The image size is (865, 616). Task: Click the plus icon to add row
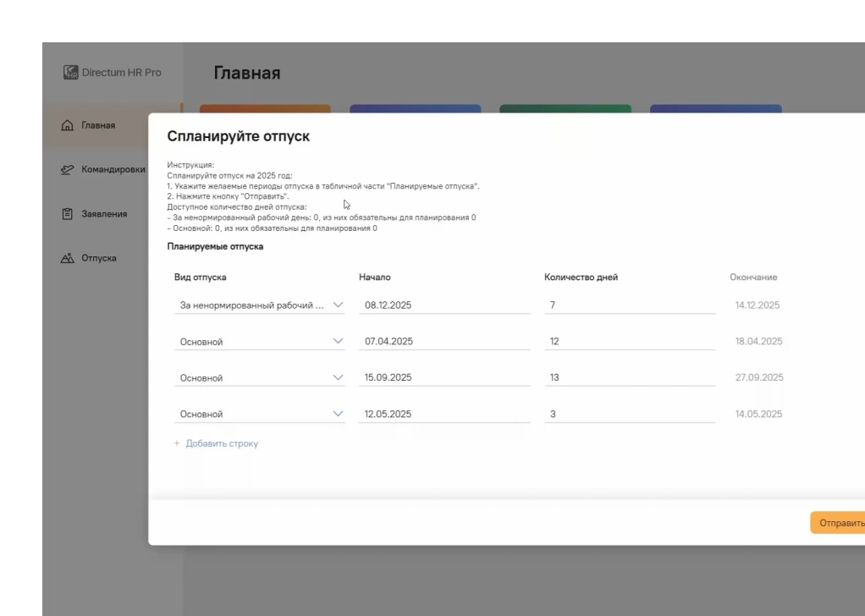pyautogui.click(x=178, y=443)
